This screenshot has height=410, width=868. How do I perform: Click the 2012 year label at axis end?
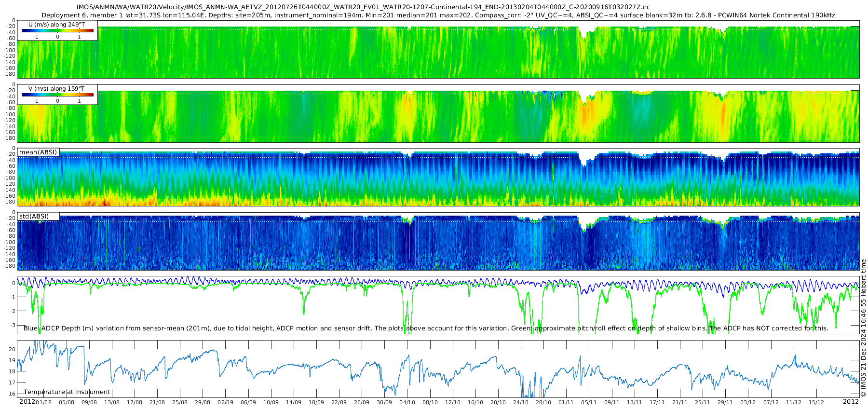(851, 402)
